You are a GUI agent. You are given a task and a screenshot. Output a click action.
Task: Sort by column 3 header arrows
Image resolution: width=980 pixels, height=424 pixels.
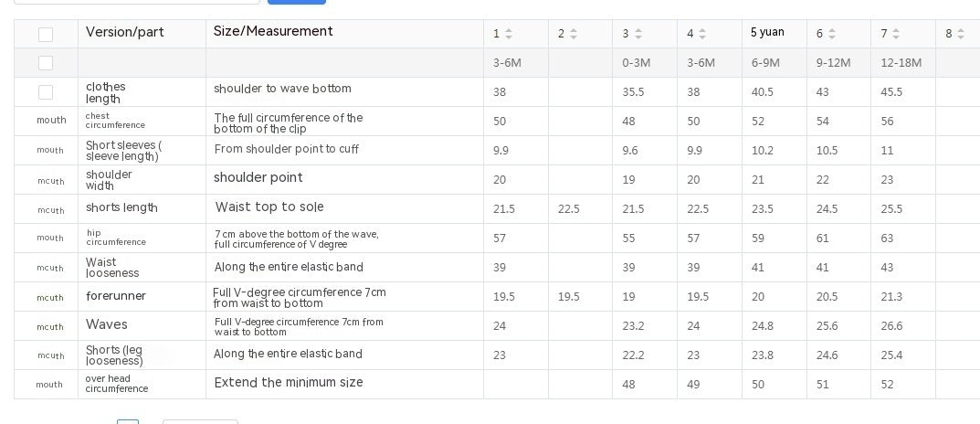point(638,34)
